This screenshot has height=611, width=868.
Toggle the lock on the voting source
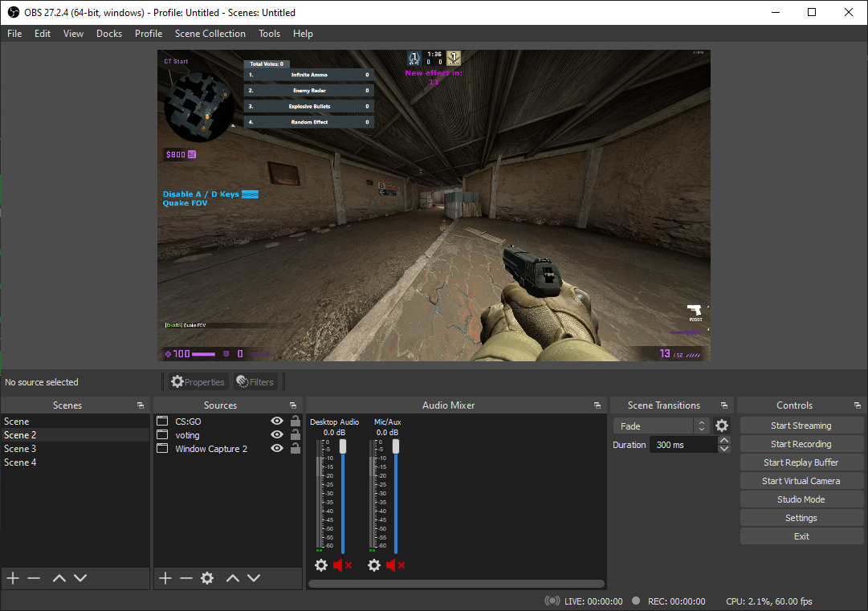pyautogui.click(x=295, y=434)
